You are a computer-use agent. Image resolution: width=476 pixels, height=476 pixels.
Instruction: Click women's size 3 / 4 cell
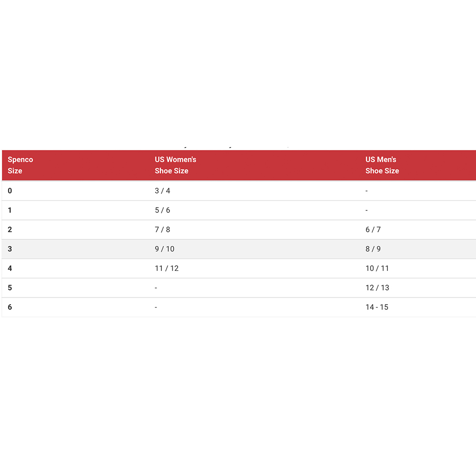(162, 191)
